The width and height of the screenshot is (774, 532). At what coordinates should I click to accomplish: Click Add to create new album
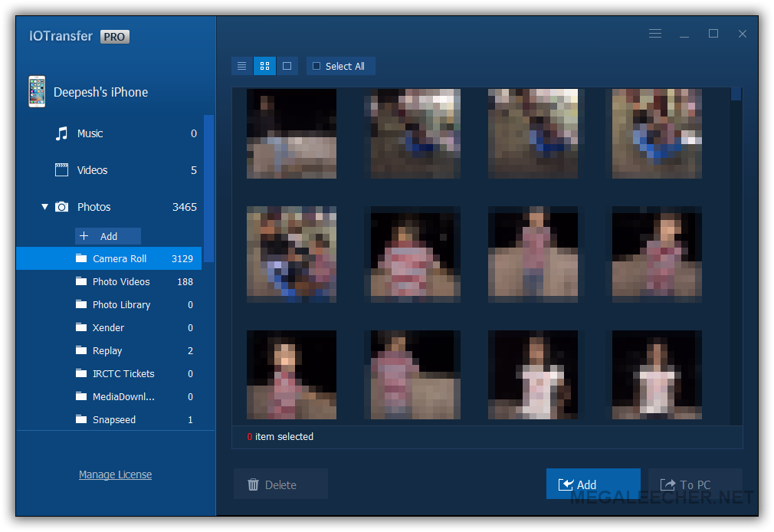pos(108,236)
